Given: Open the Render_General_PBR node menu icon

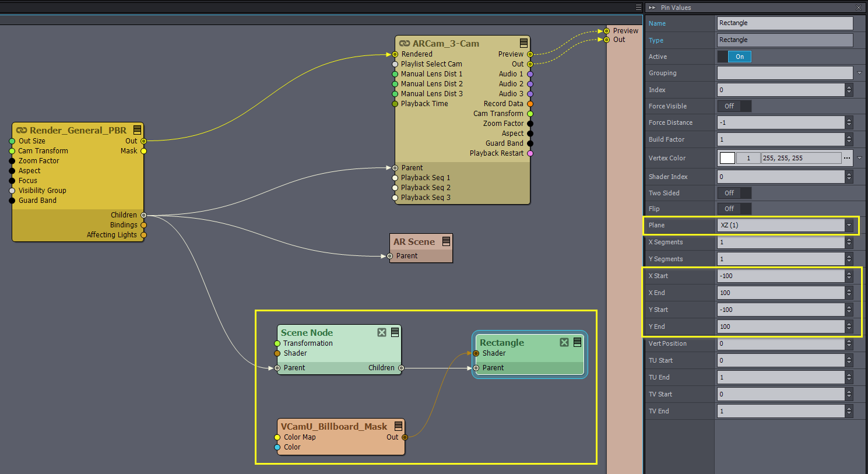Looking at the screenshot, I should pyautogui.click(x=137, y=130).
